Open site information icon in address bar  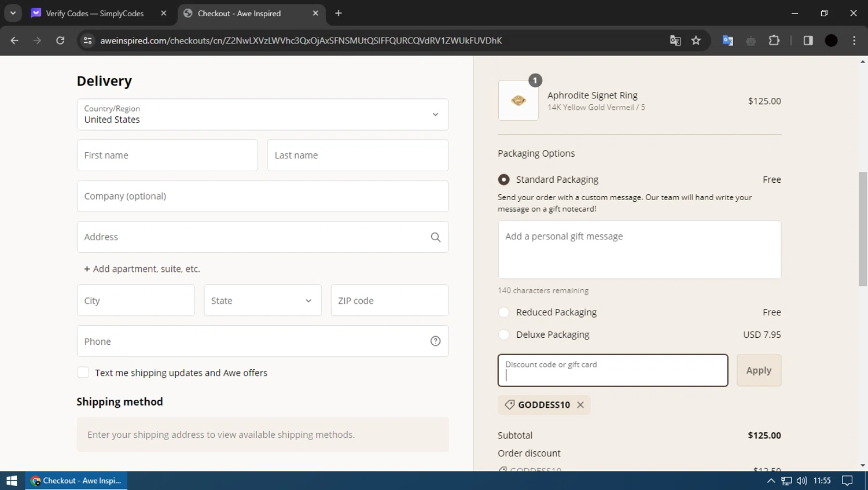pos(88,40)
